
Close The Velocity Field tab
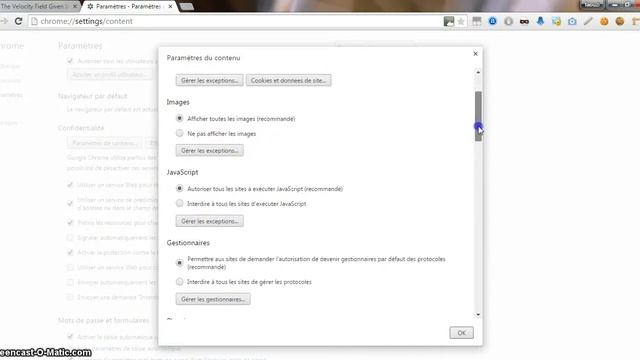coord(75,7)
